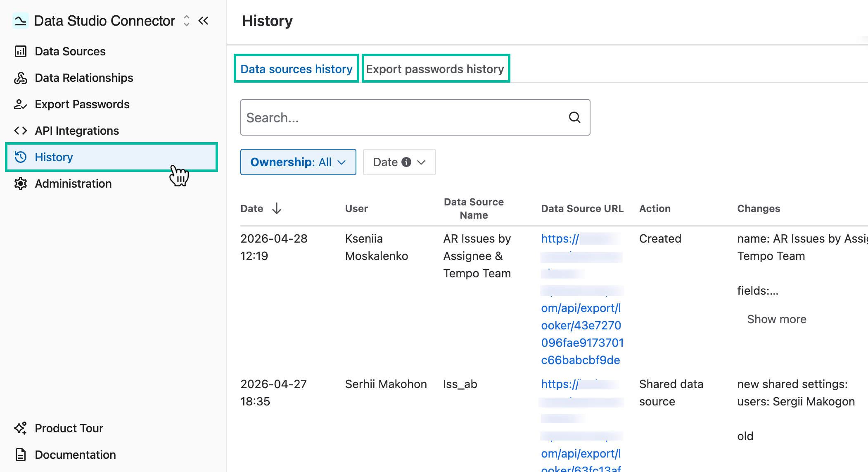Click the Data Sources chart icon

click(21, 51)
